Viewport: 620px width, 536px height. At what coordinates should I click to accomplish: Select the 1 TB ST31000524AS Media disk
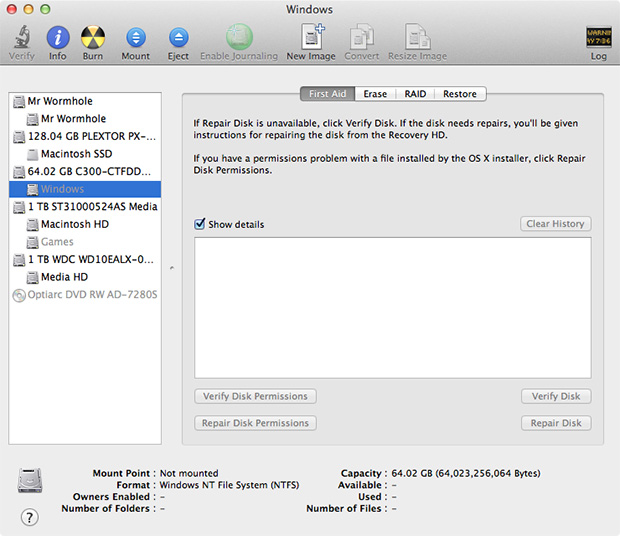[85, 207]
